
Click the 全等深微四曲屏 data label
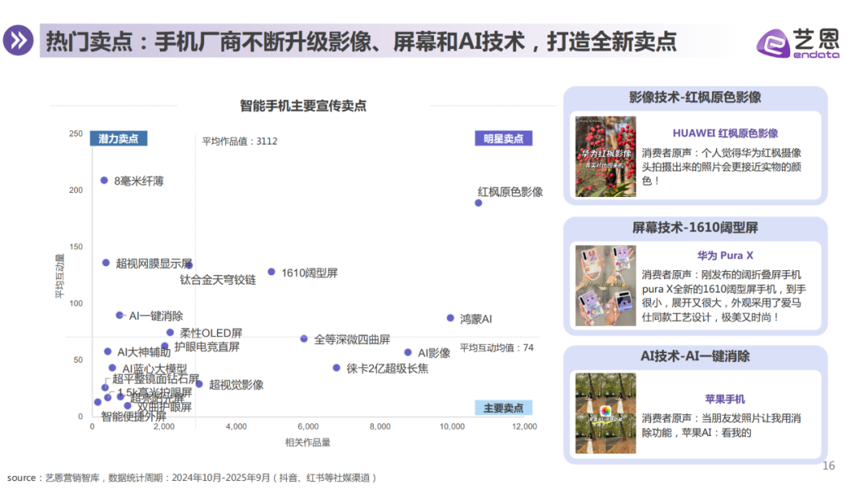352,339
